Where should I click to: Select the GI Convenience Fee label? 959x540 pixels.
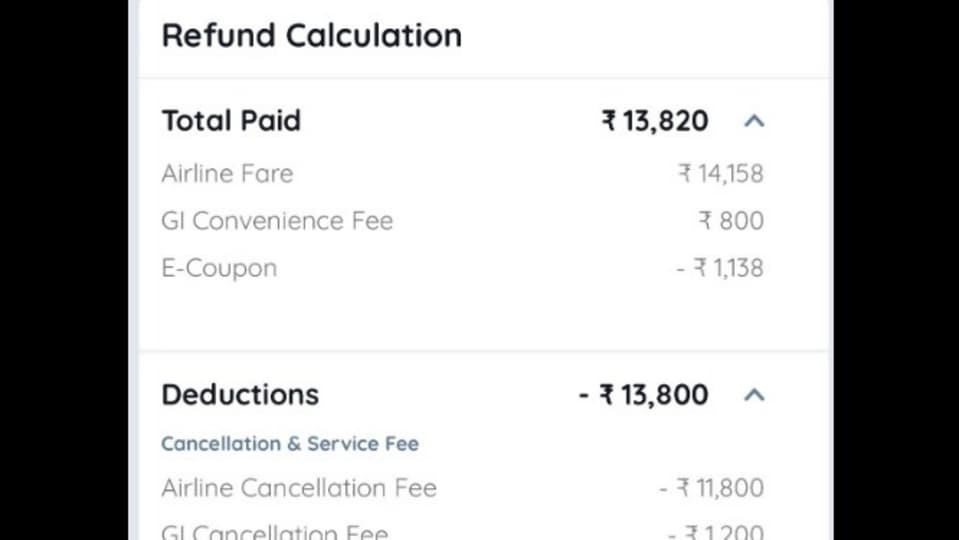[x=277, y=221]
